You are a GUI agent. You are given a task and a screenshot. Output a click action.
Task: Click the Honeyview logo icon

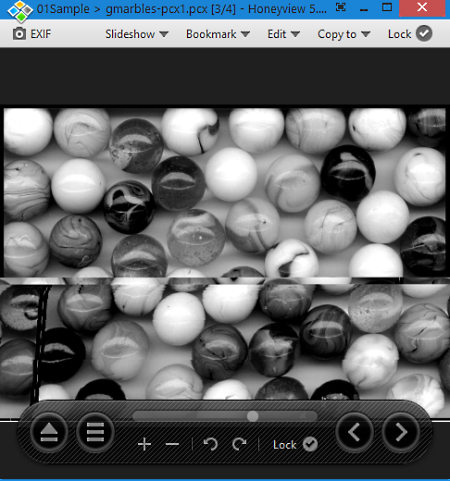pyautogui.click(x=20, y=10)
